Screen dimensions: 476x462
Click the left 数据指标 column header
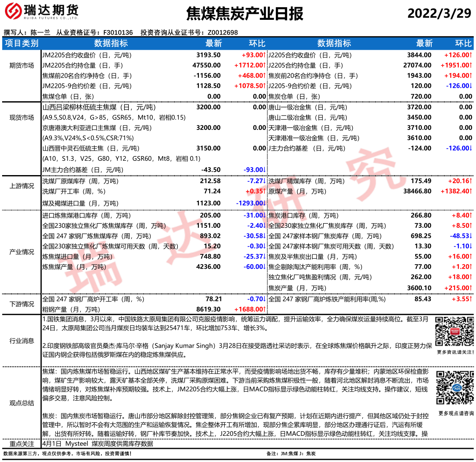coord(111,43)
